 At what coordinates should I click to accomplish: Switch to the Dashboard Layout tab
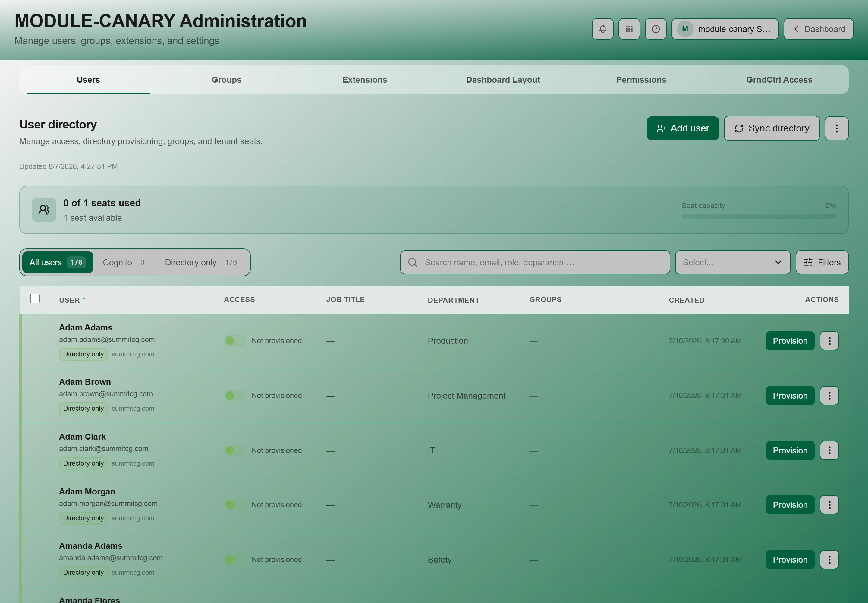coord(503,80)
